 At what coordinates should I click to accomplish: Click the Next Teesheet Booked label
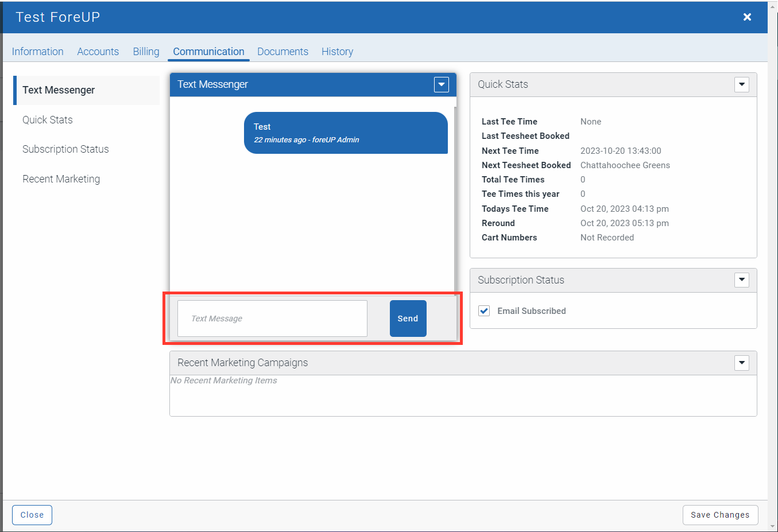(526, 165)
